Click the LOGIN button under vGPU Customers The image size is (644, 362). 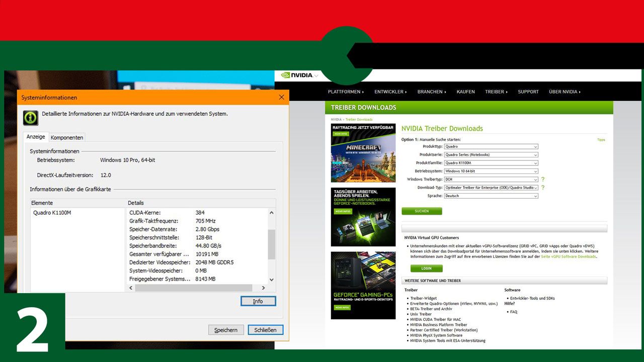(426, 268)
